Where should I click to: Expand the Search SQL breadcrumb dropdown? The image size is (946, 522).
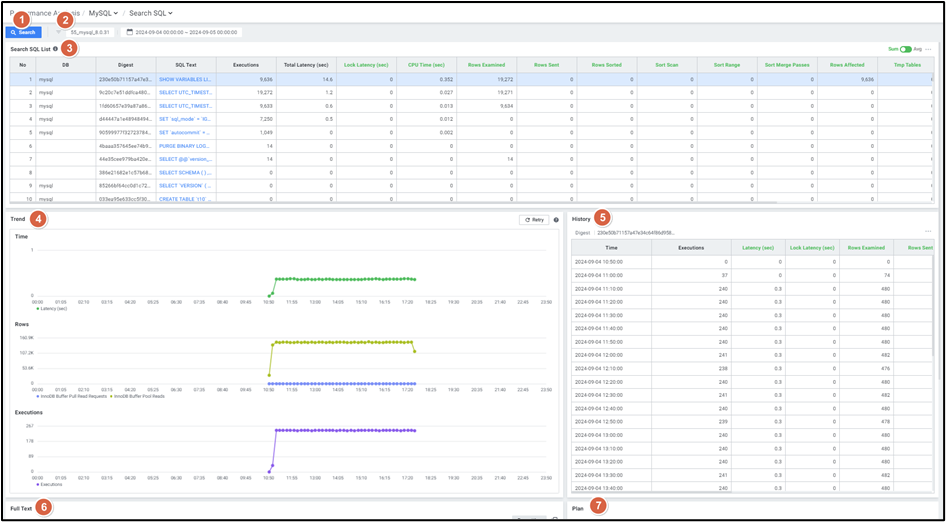(150, 13)
